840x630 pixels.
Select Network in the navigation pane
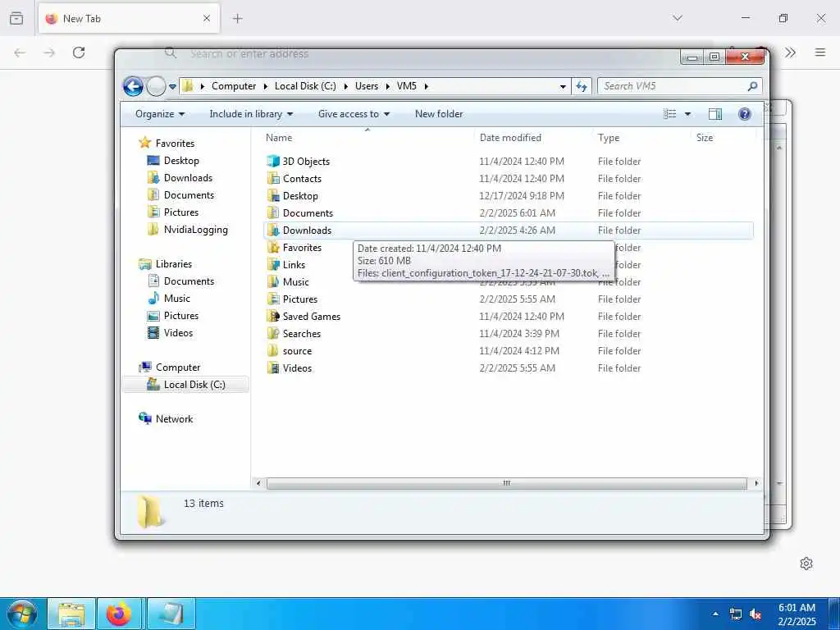166,419
